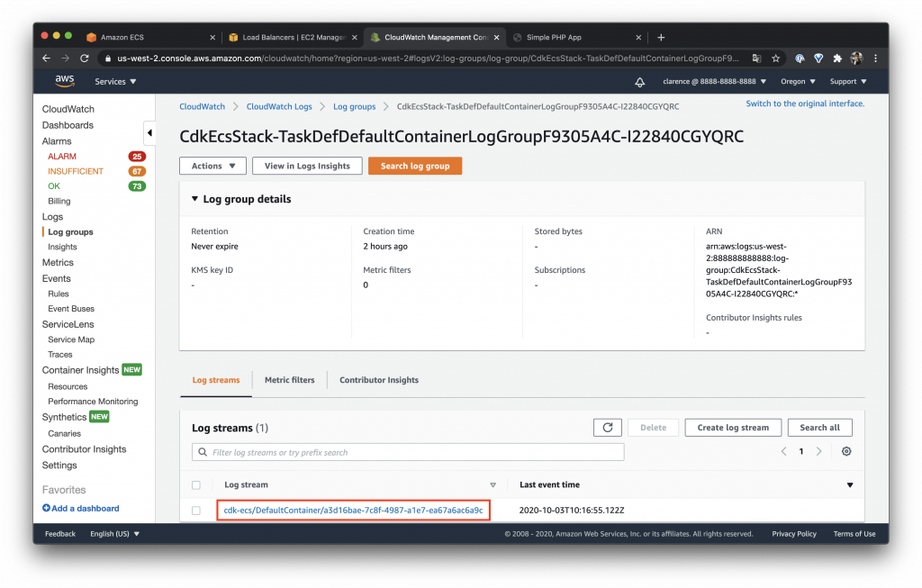The image size is (922, 588).
Task: Open Chrome three-dot menu
Action: click(x=875, y=59)
